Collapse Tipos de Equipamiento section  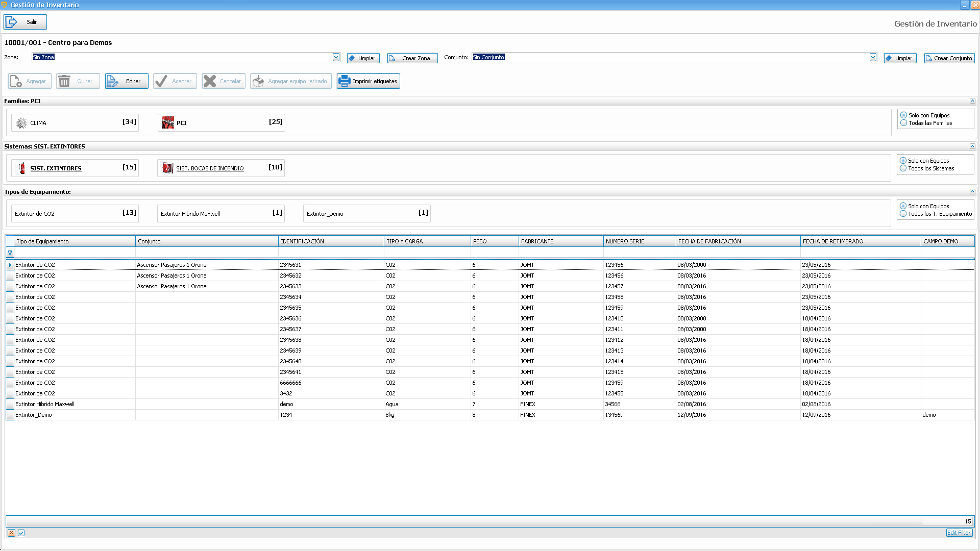pos(972,192)
